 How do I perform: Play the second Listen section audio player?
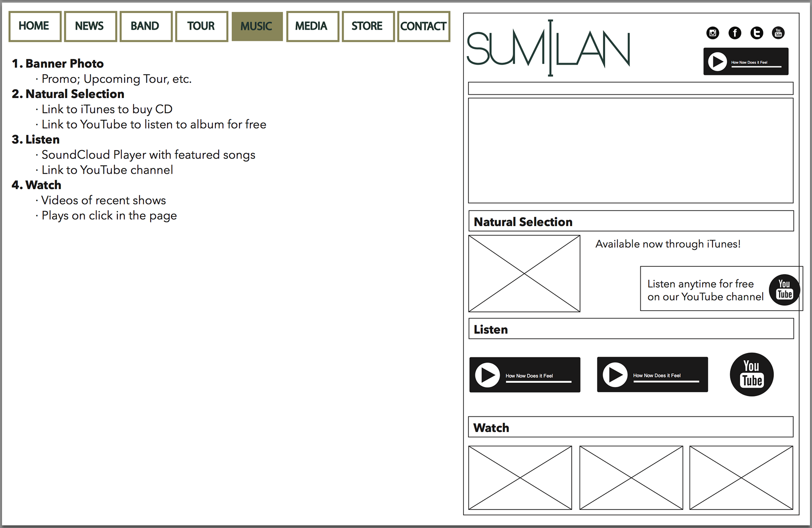[x=615, y=375]
